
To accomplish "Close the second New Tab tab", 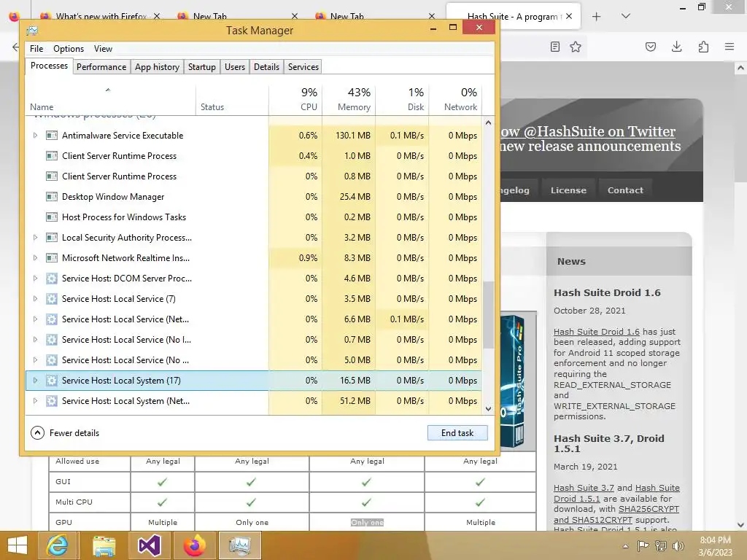I will [x=432, y=16].
